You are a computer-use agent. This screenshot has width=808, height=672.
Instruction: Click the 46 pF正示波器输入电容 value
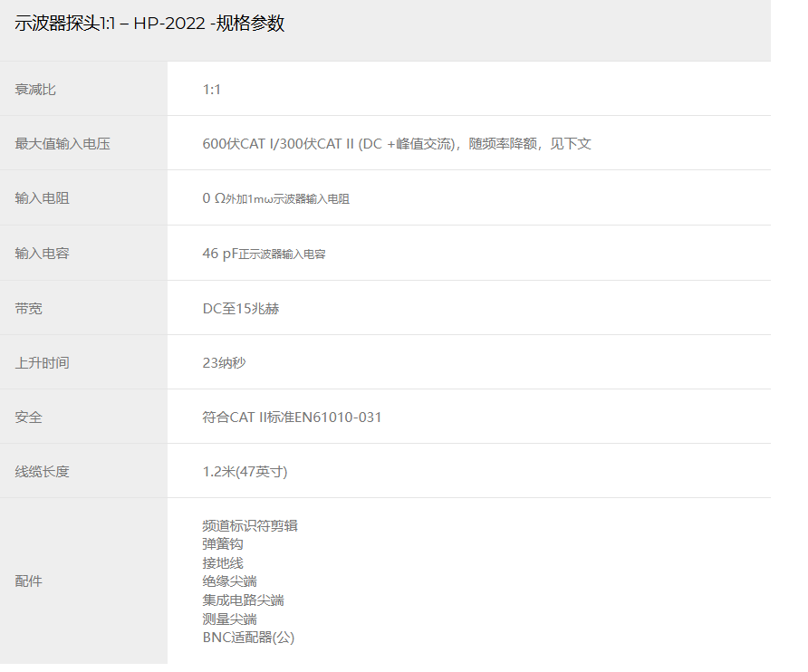(264, 254)
